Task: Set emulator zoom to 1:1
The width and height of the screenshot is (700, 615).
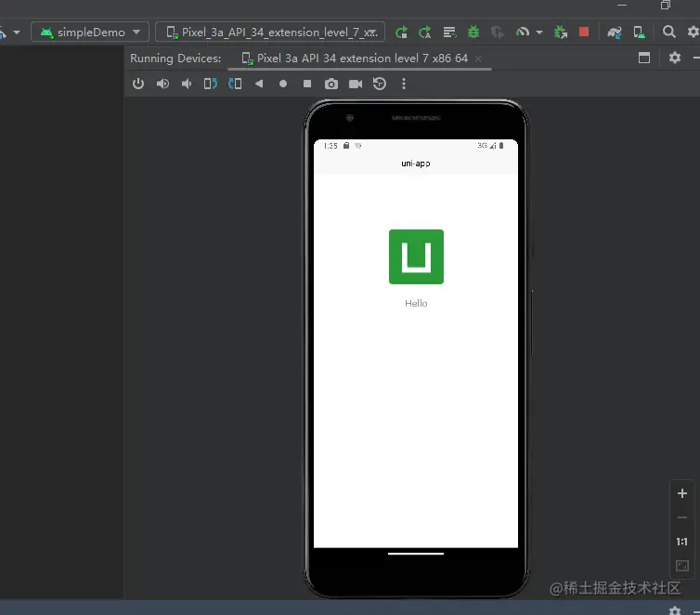Action: pyautogui.click(x=682, y=542)
